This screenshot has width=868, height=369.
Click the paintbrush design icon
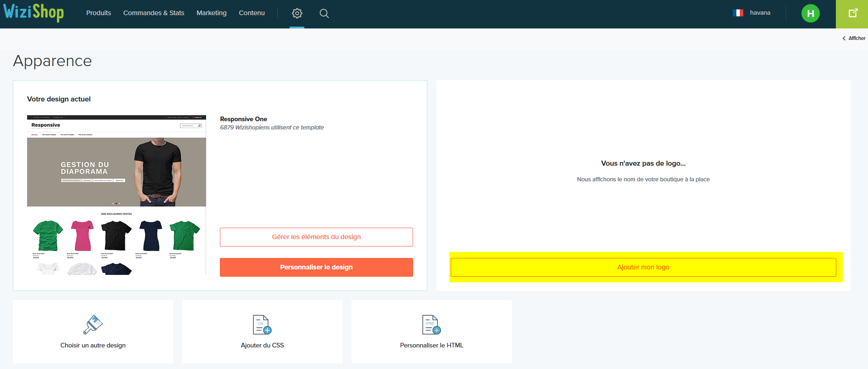(93, 324)
